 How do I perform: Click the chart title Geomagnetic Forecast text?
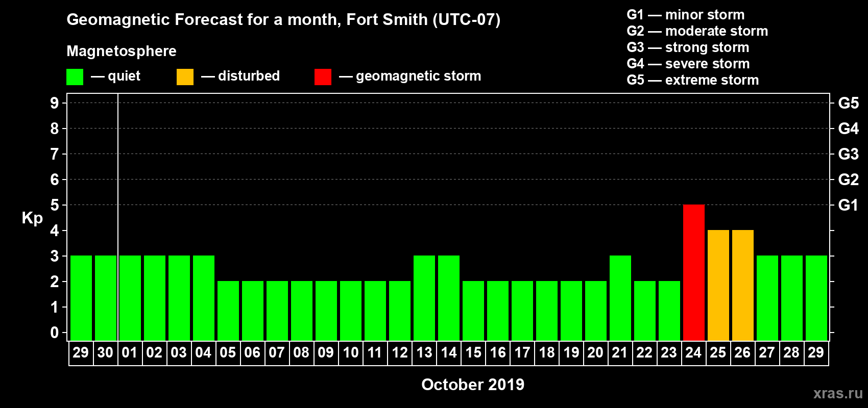283,19
